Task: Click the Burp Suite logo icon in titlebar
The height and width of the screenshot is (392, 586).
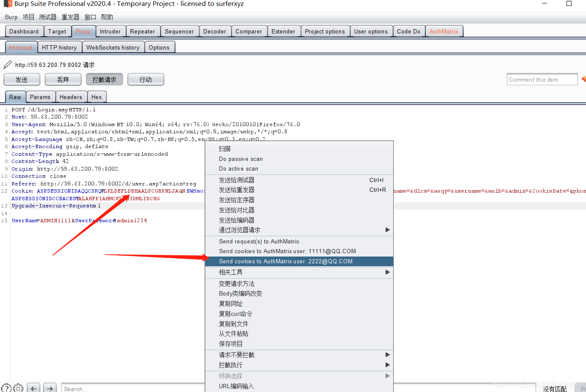Action: [x=7, y=4]
